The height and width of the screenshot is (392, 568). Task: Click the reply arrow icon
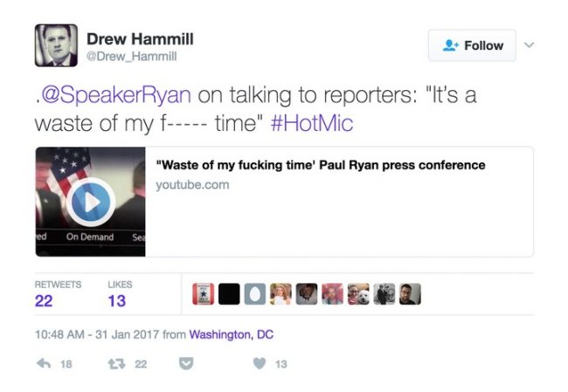pos(44,363)
